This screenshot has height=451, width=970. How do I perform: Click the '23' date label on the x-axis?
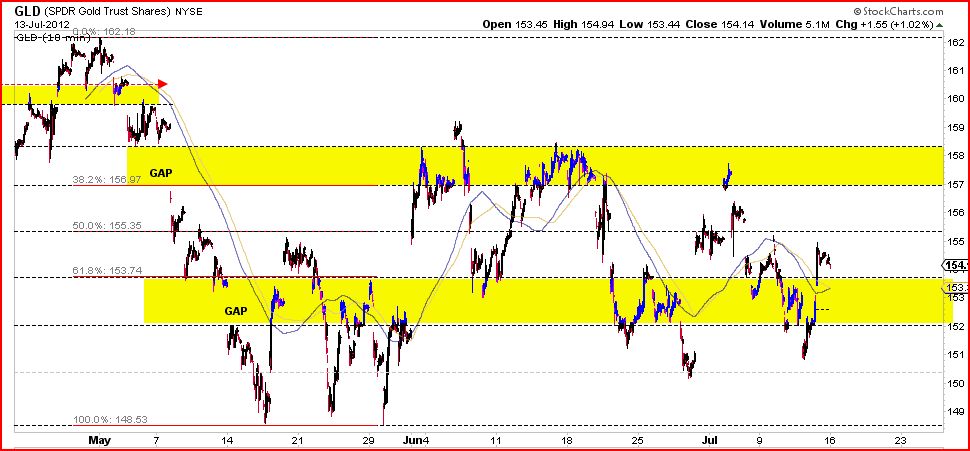click(x=901, y=440)
